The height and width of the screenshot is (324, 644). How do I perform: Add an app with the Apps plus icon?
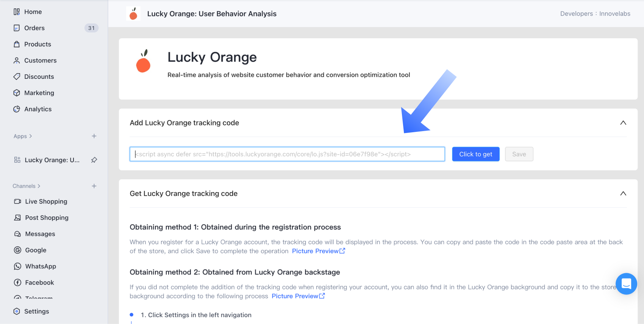pos(94,136)
